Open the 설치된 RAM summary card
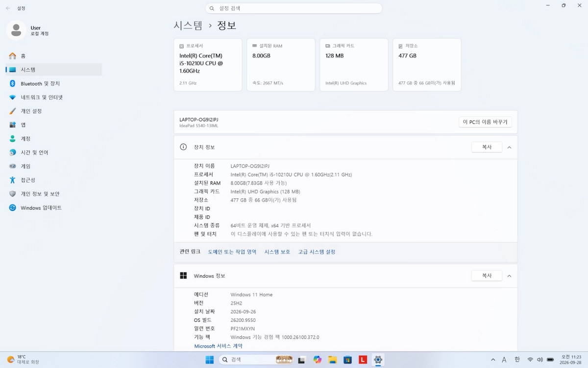 pyautogui.click(x=281, y=65)
